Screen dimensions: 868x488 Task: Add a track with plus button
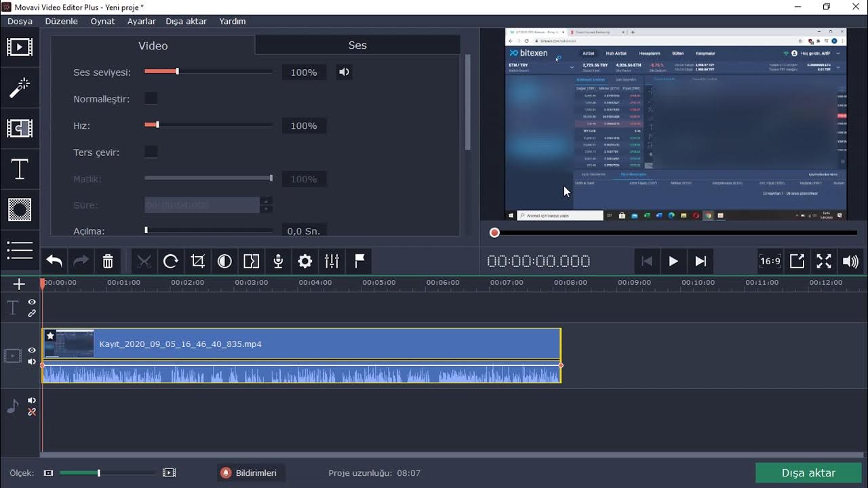coord(19,285)
